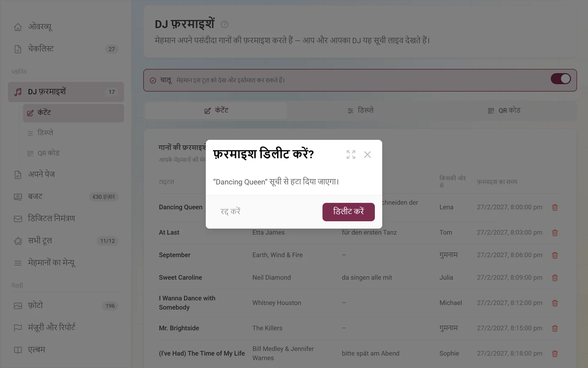The height and width of the screenshot is (368, 588).
Task: Open फ़ोटो gallery in the sidebar
Action: pyautogui.click(x=66, y=306)
